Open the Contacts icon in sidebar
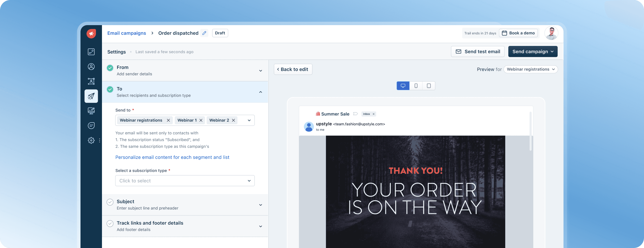The height and width of the screenshot is (248, 644). (x=91, y=67)
